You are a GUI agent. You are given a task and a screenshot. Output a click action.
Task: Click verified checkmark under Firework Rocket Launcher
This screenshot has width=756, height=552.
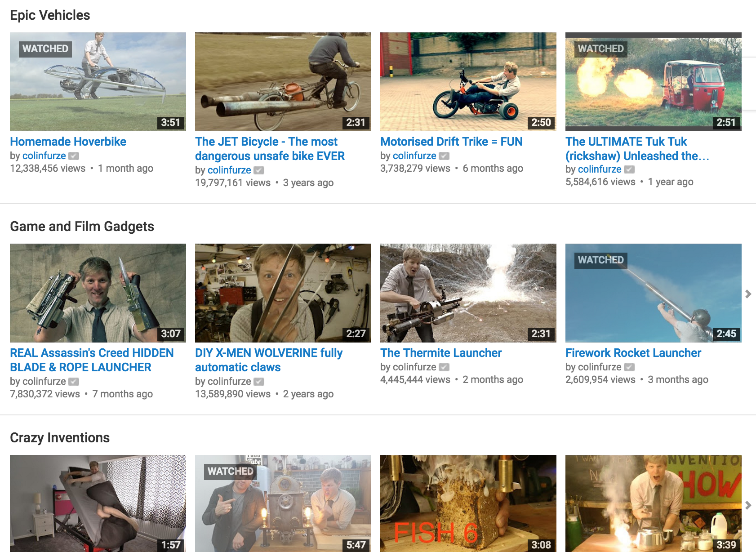(x=629, y=367)
